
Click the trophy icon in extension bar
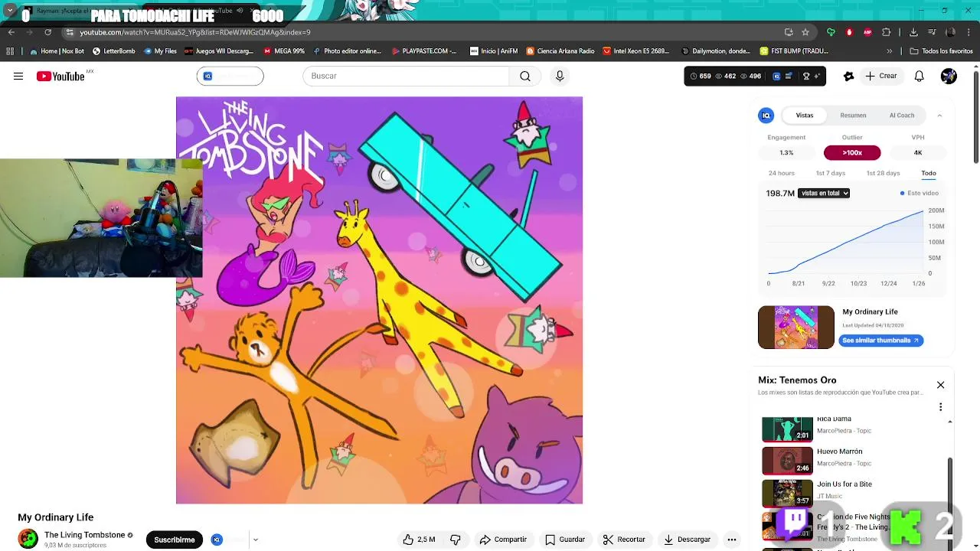(x=806, y=76)
